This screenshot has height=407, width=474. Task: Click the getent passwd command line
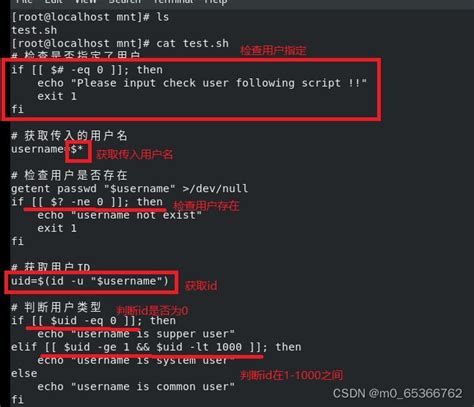tap(129, 189)
